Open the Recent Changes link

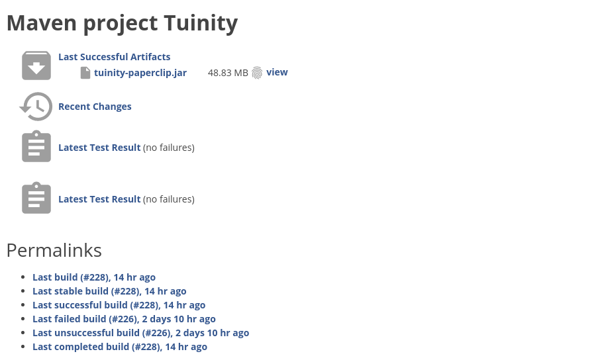tap(95, 107)
